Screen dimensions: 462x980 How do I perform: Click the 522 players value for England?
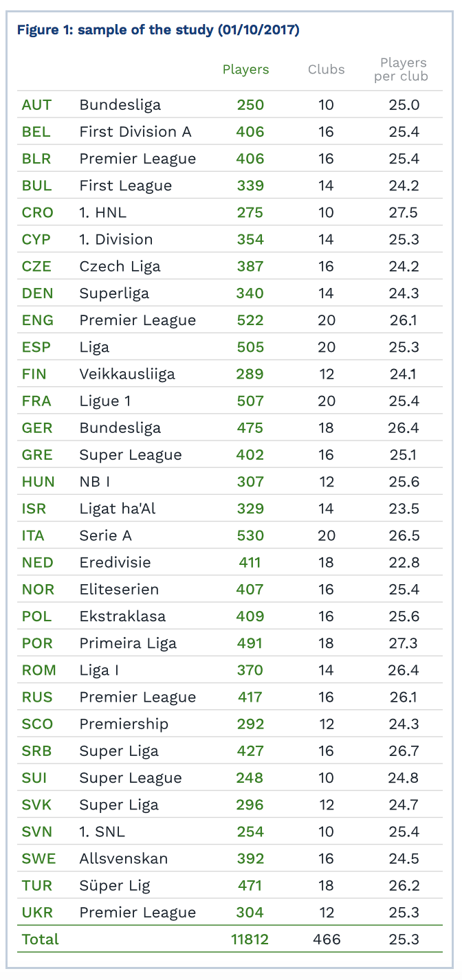coord(250,320)
